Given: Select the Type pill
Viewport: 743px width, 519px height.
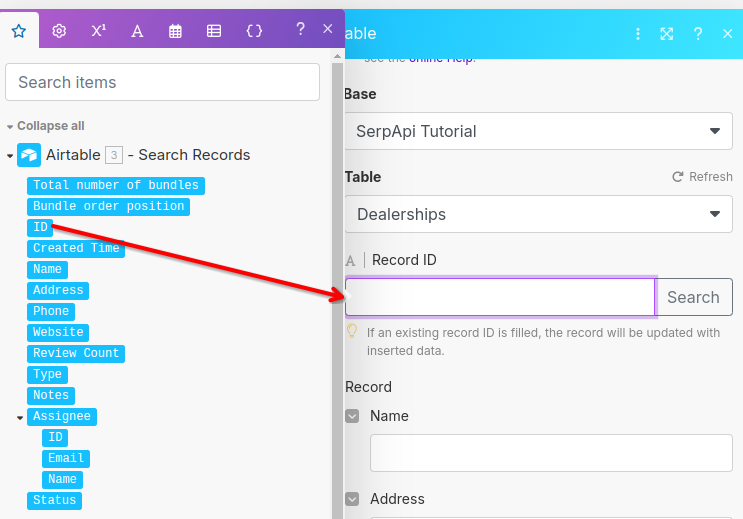Looking at the screenshot, I should (47, 374).
